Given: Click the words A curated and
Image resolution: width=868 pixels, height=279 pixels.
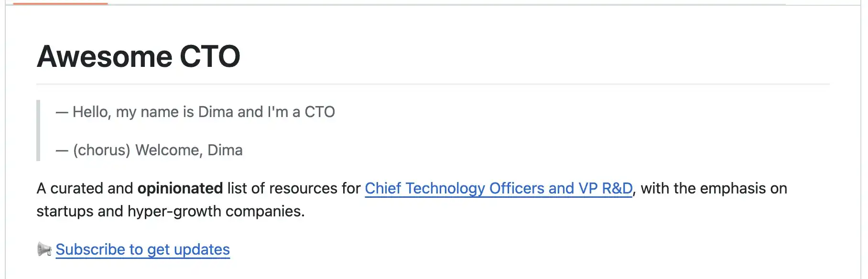Looking at the screenshot, I should pyautogui.click(x=85, y=188).
